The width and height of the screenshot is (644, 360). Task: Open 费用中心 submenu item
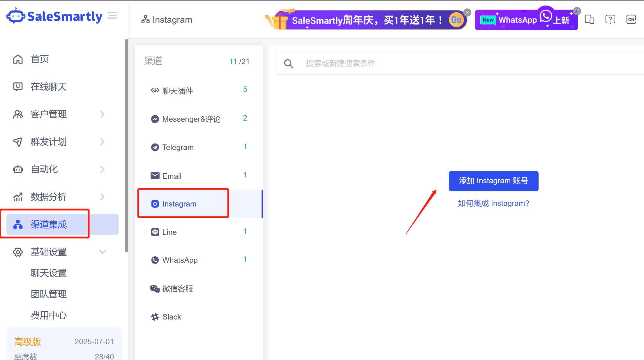coord(49,315)
